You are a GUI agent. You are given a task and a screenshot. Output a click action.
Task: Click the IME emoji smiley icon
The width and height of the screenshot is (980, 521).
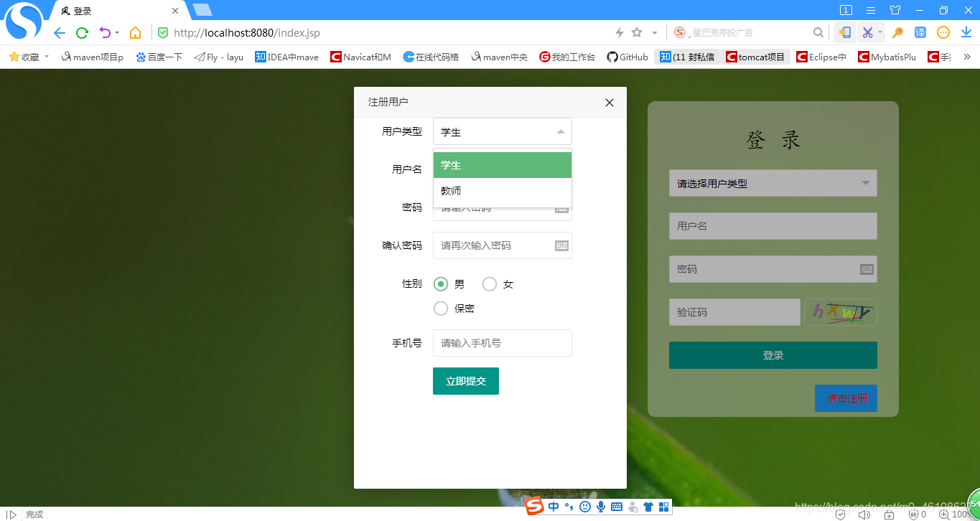(585, 507)
